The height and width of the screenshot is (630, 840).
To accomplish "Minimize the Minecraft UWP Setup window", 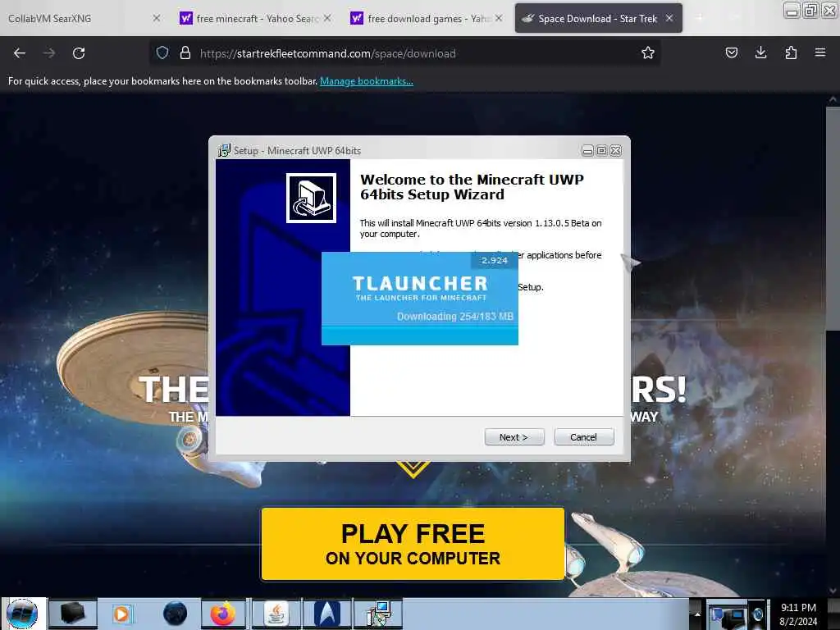I will (587, 151).
